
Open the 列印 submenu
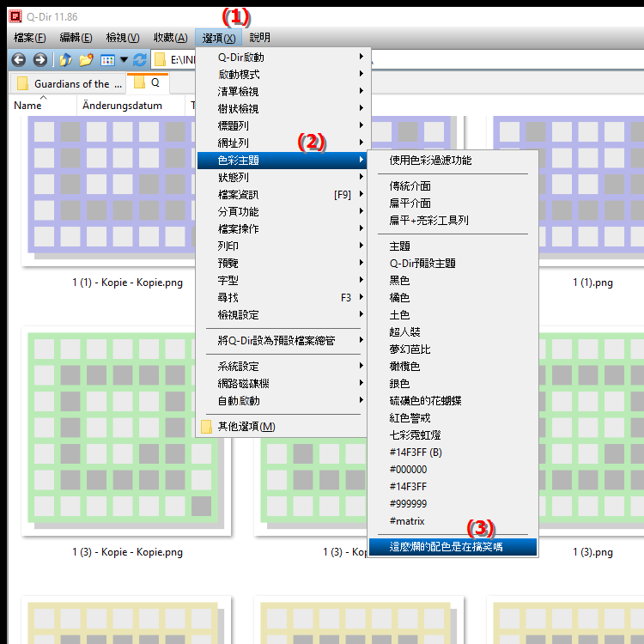point(282,246)
